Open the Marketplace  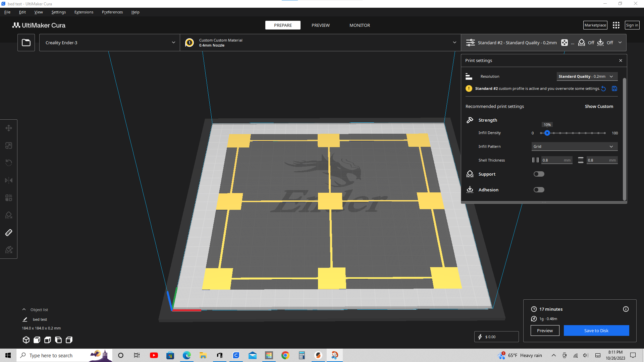pos(595,25)
